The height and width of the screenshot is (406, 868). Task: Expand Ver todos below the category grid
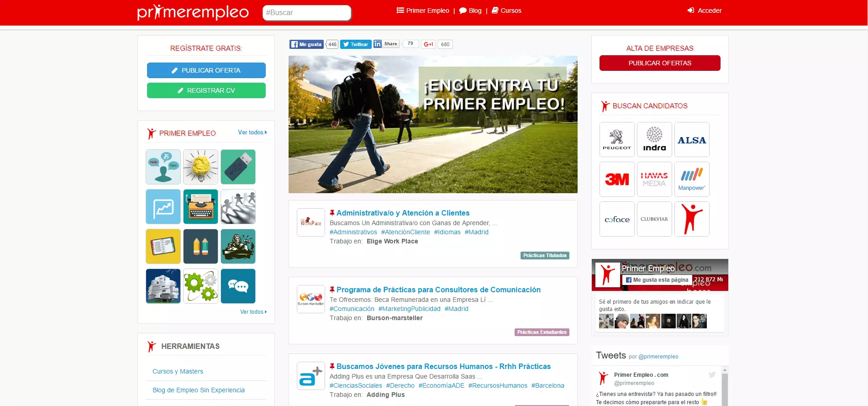(253, 312)
